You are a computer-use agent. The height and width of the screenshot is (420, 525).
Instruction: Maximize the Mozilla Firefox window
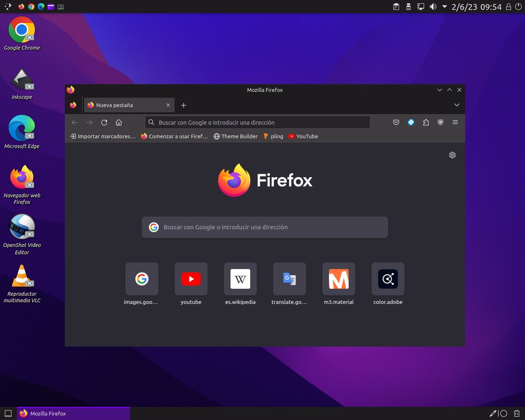click(449, 90)
